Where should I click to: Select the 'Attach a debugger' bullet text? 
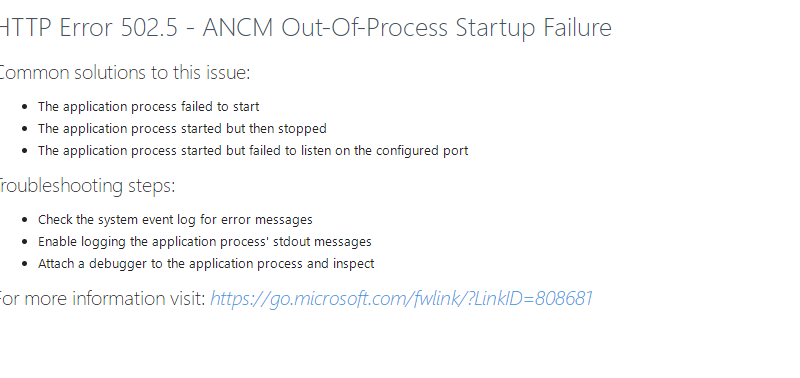(x=206, y=264)
